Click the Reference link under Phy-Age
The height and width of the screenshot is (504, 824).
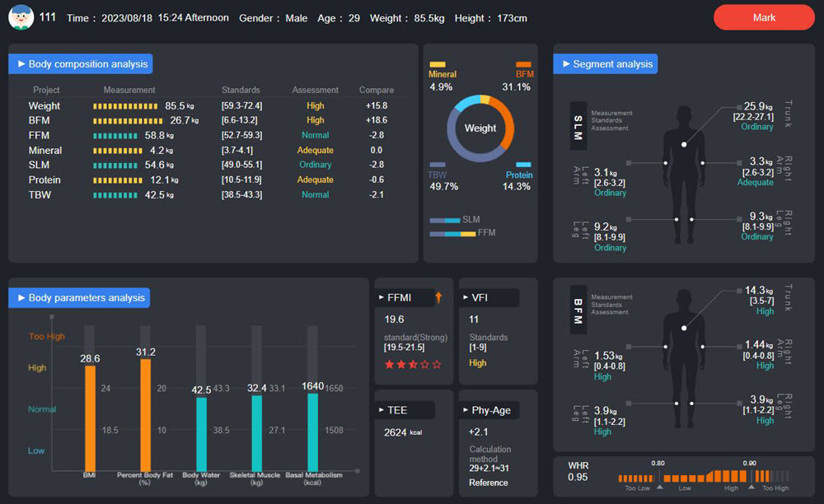click(488, 483)
